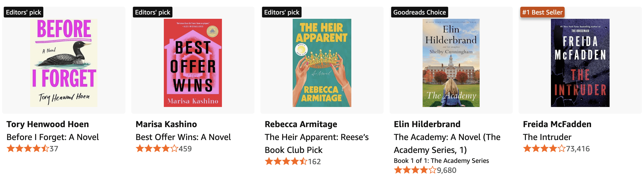Screen dimensions: 644x179
Task: Follow the "The Academy Series" series link
Action: click(460, 161)
